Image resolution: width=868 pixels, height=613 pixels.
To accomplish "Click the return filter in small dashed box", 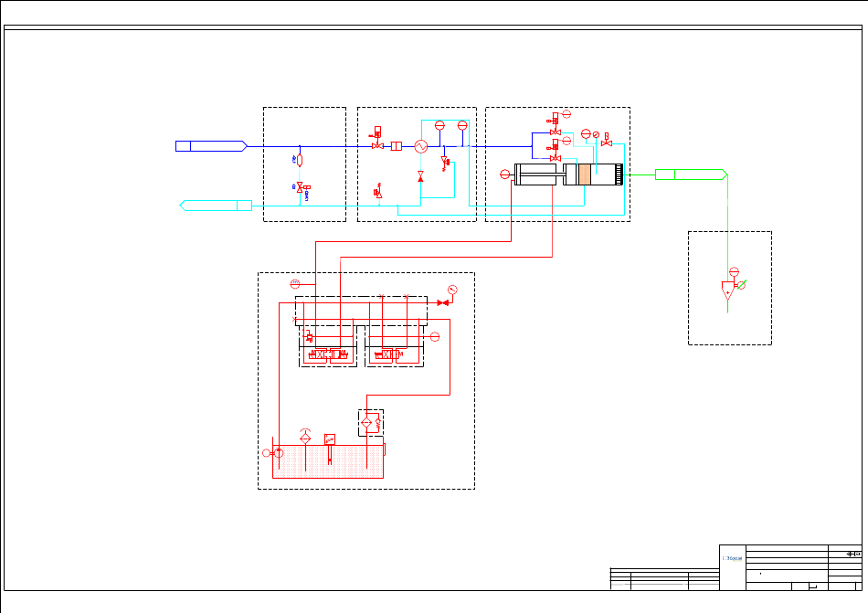I will point(366,423).
